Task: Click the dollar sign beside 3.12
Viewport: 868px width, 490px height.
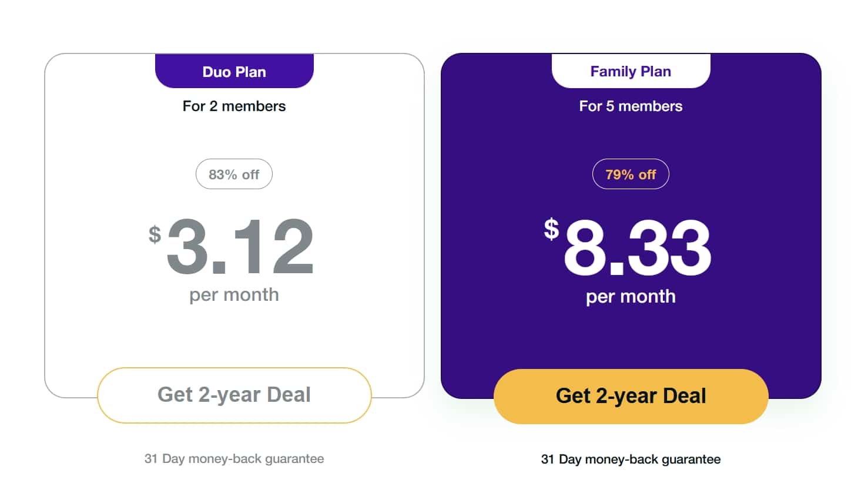Action: (155, 234)
